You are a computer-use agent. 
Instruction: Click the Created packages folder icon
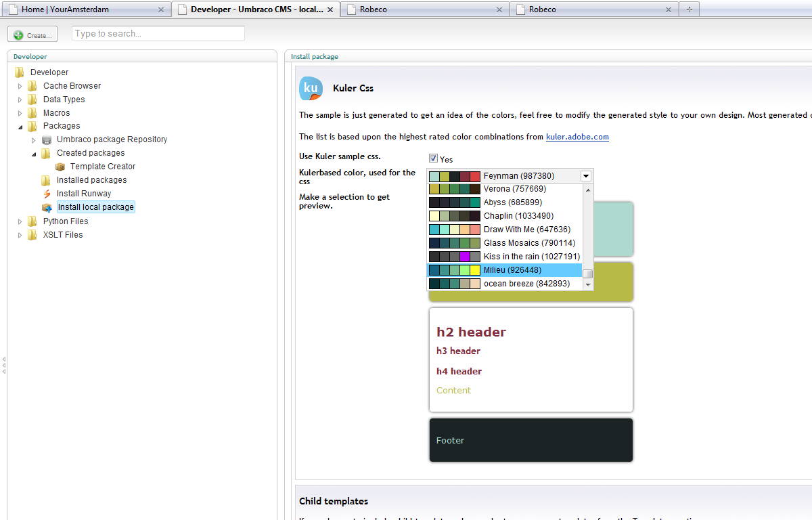(46, 154)
